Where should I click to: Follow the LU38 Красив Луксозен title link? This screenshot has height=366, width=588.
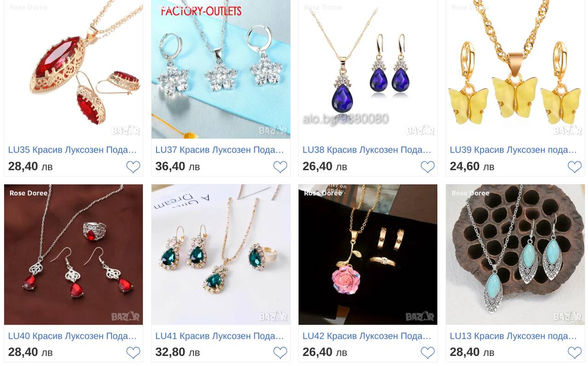(x=367, y=150)
